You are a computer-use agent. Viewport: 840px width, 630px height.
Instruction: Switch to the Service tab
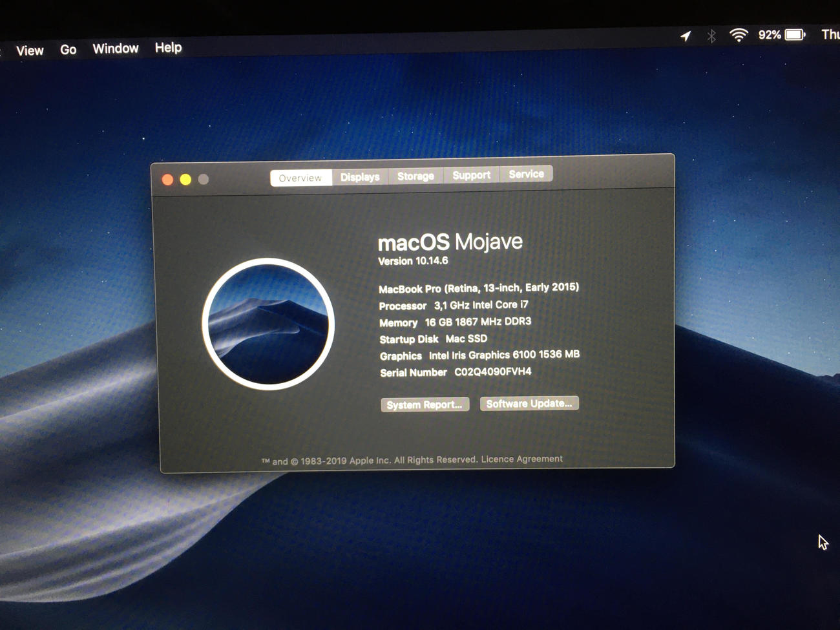tap(526, 174)
